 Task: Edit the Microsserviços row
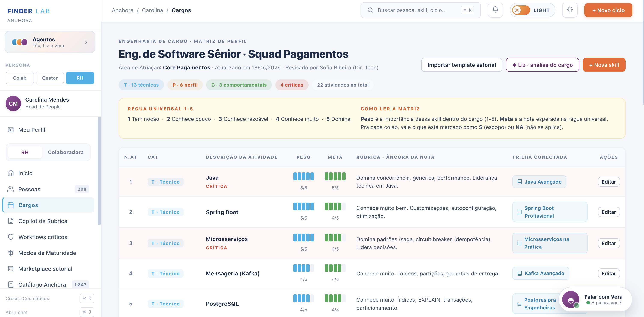pyautogui.click(x=609, y=243)
